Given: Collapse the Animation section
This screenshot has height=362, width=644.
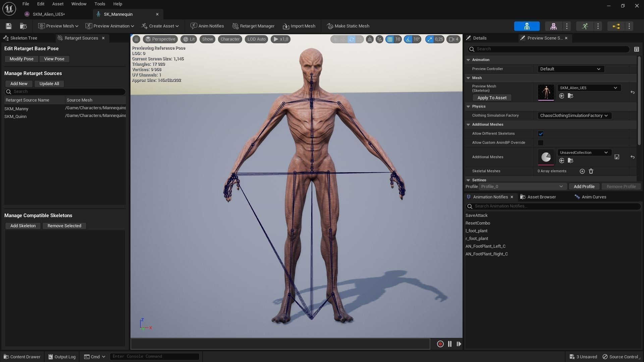Looking at the screenshot, I should coord(468,60).
